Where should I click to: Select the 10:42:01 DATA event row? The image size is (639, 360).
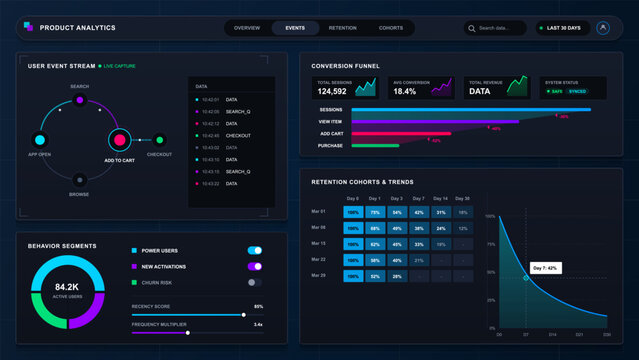coord(231,99)
